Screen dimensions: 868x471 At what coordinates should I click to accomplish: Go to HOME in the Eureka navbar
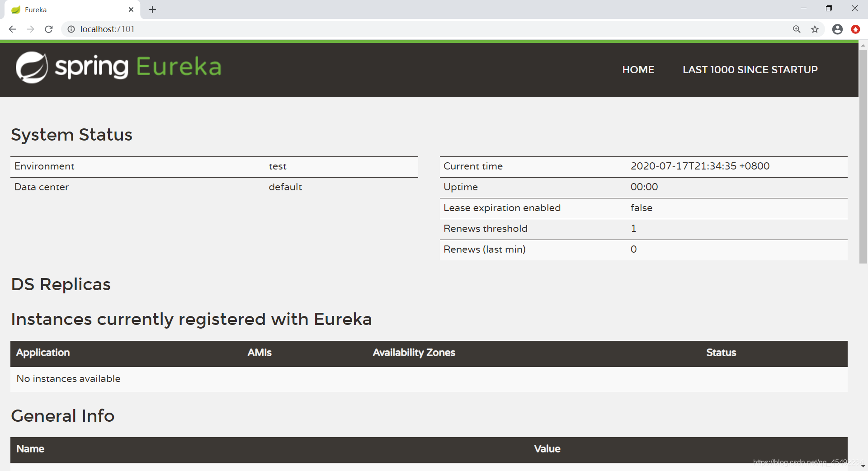click(x=638, y=70)
